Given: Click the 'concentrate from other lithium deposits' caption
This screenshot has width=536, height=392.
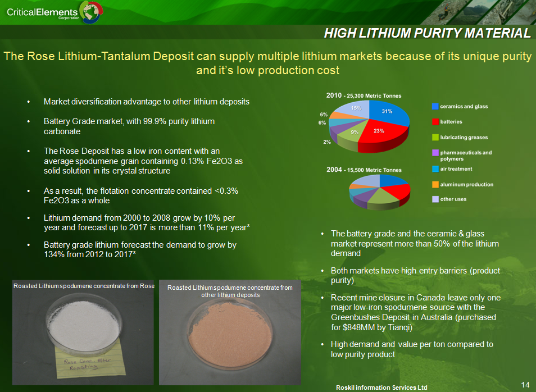Looking at the screenshot, I should click(230, 291).
